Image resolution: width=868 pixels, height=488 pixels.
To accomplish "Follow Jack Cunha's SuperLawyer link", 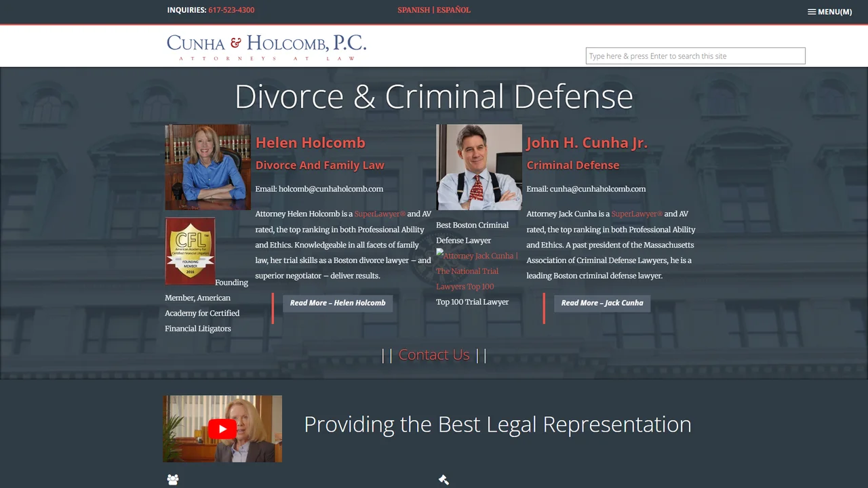I will pyautogui.click(x=637, y=214).
